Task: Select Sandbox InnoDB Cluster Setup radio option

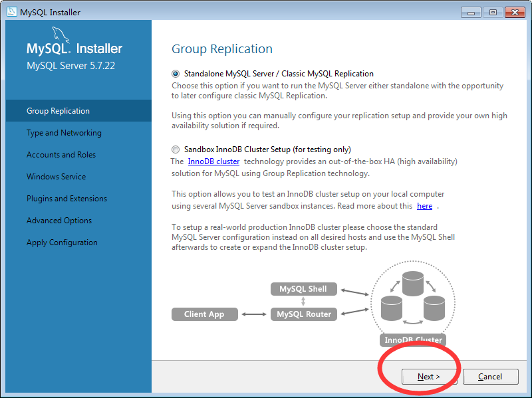Action: 176,149
